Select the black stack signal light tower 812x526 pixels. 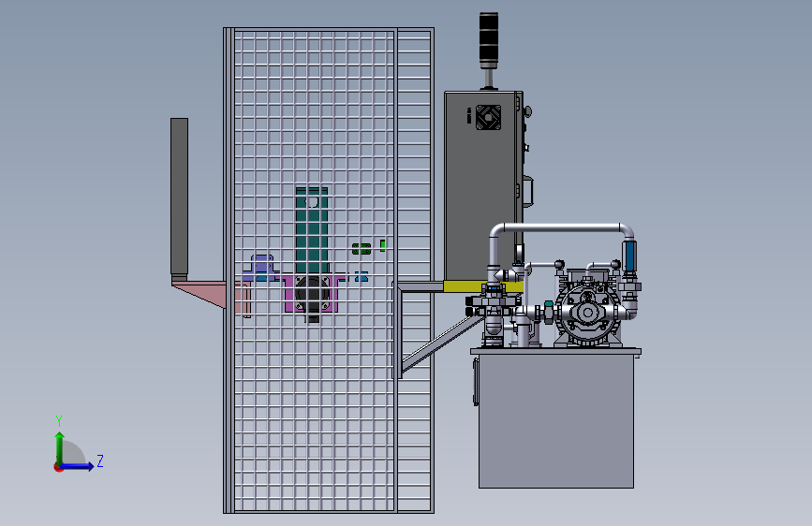(488, 40)
